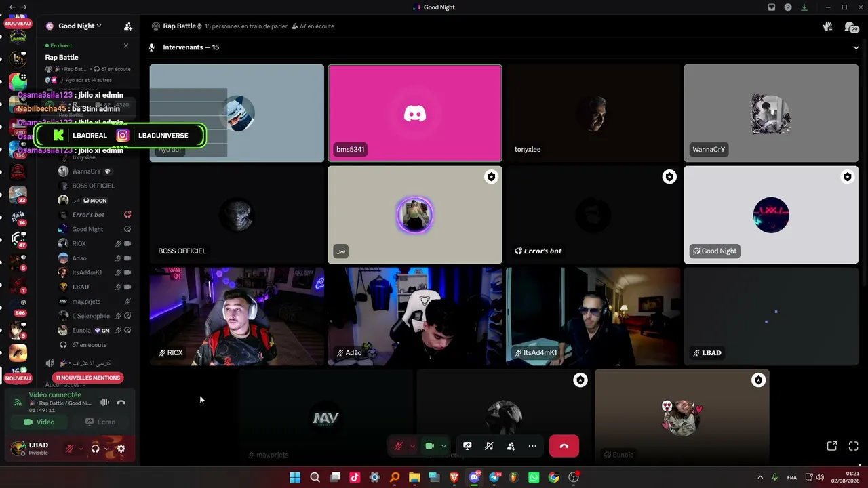Click the red NOUVEAU pill at sidebar bottom
The width and height of the screenshot is (868, 488).
(18, 378)
